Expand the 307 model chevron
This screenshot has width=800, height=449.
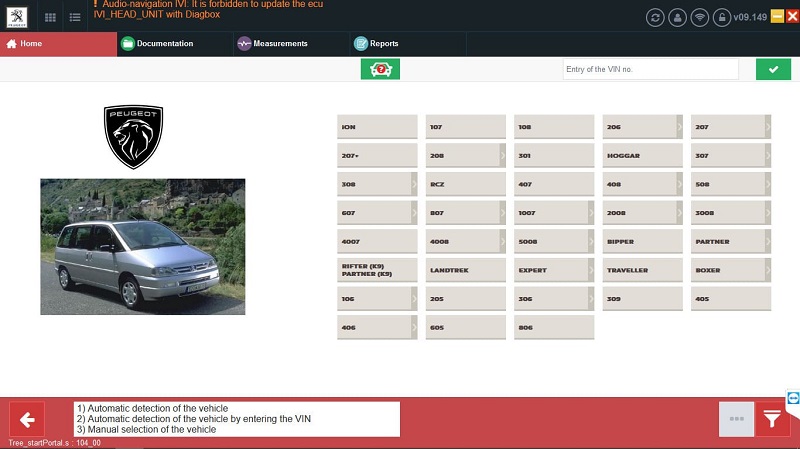pos(768,155)
